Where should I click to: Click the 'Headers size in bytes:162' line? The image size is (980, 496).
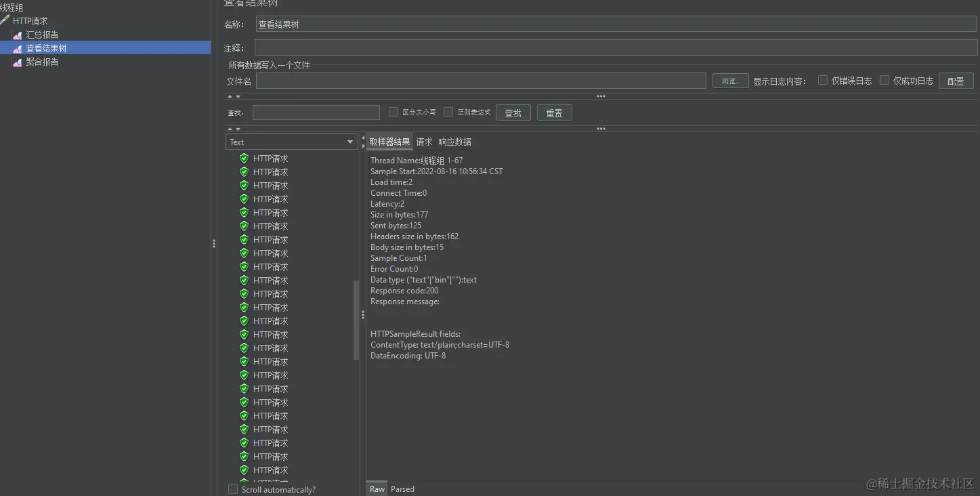click(x=414, y=236)
